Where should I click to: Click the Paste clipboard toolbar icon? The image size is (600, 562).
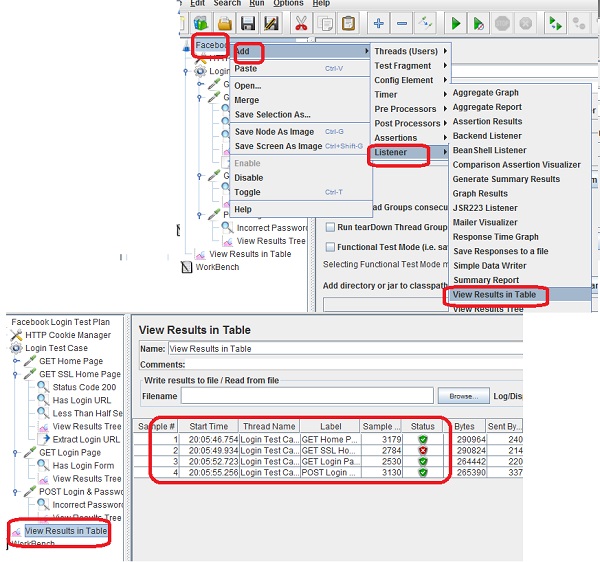click(x=347, y=23)
